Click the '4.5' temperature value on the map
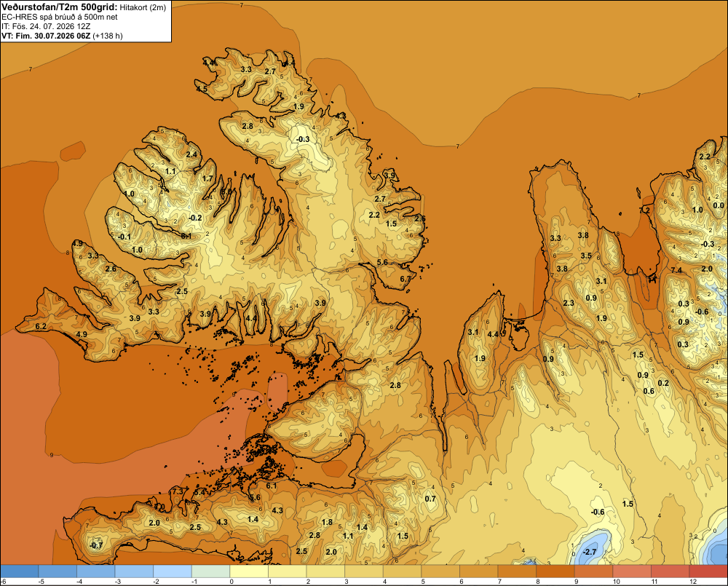The image size is (728, 586). 202,89
